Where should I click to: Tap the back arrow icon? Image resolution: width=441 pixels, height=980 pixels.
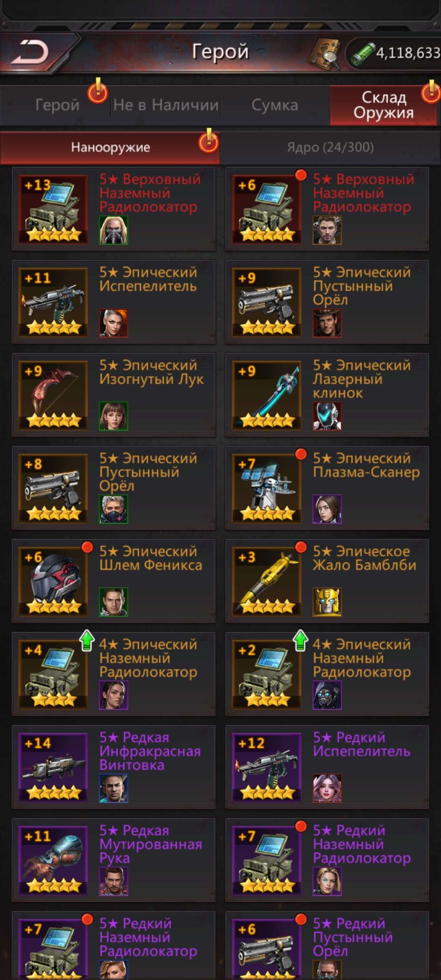click(x=30, y=52)
